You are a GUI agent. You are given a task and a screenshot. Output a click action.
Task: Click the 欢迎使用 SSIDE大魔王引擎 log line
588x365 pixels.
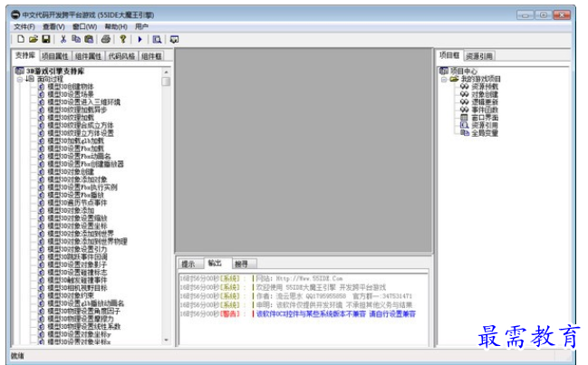[x=283, y=287]
